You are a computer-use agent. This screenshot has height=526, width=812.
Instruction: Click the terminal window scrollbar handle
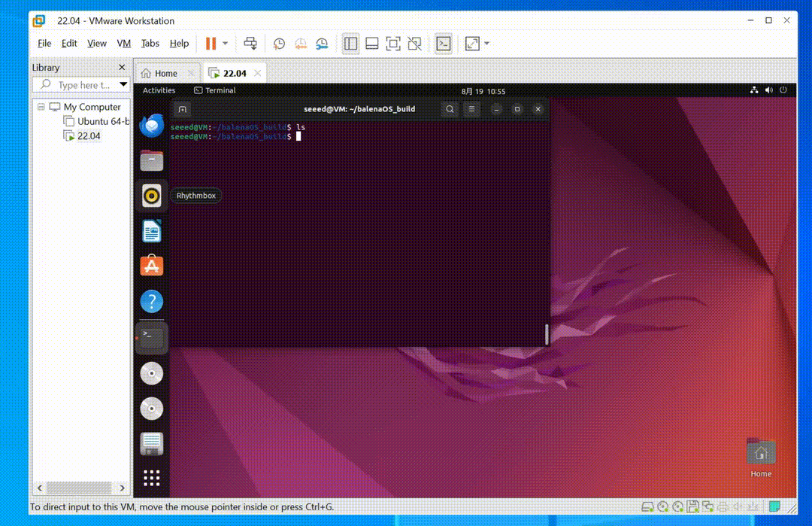547,334
